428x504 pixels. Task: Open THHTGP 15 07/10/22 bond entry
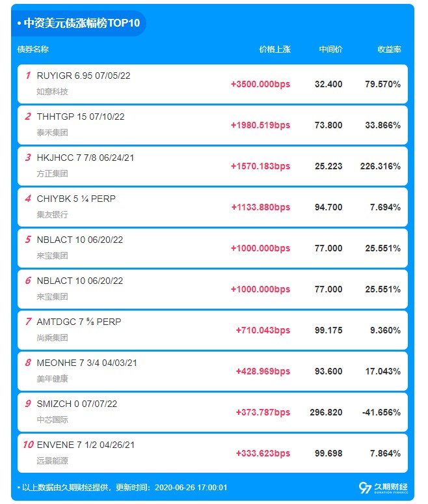click(81, 117)
